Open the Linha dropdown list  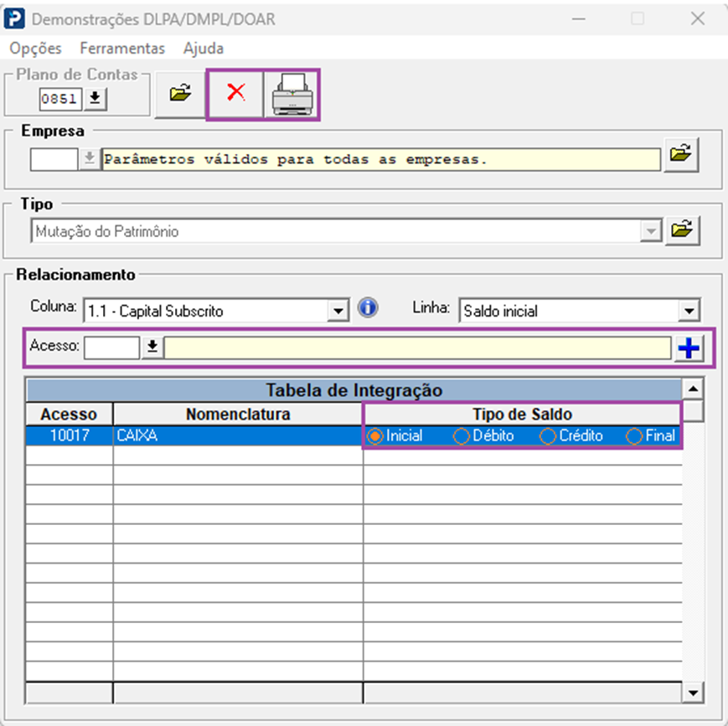[689, 311]
